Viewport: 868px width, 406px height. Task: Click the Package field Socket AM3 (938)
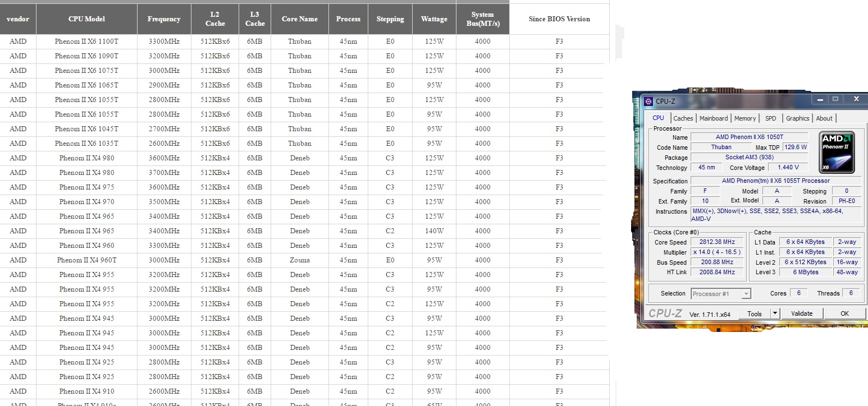tap(749, 157)
